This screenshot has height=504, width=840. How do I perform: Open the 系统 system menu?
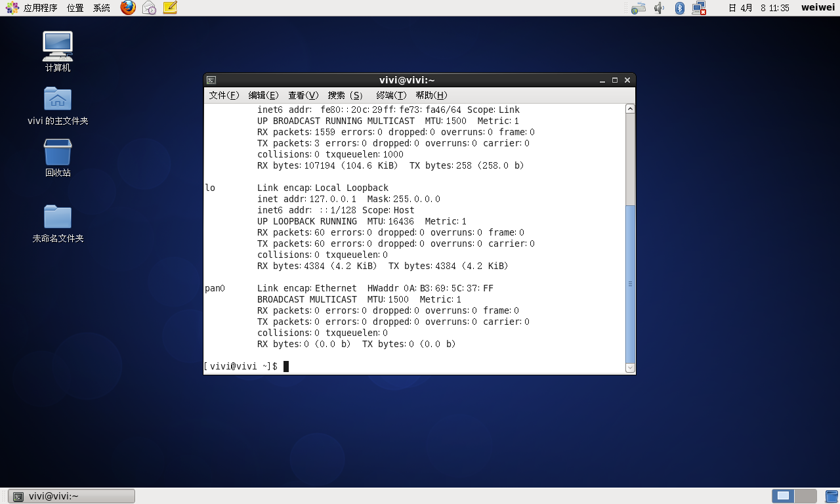pos(101,8)
